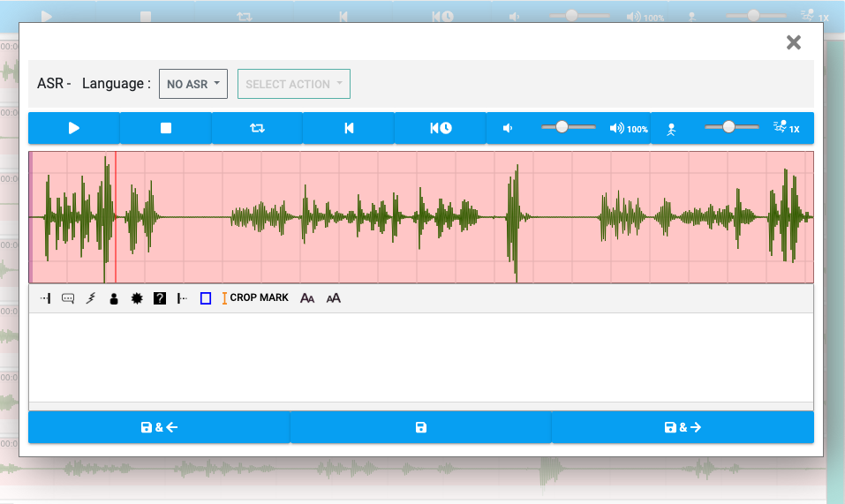Adjust the playback speed slider handle
Viewport: 845px width, 504px height.
point(728,127)
